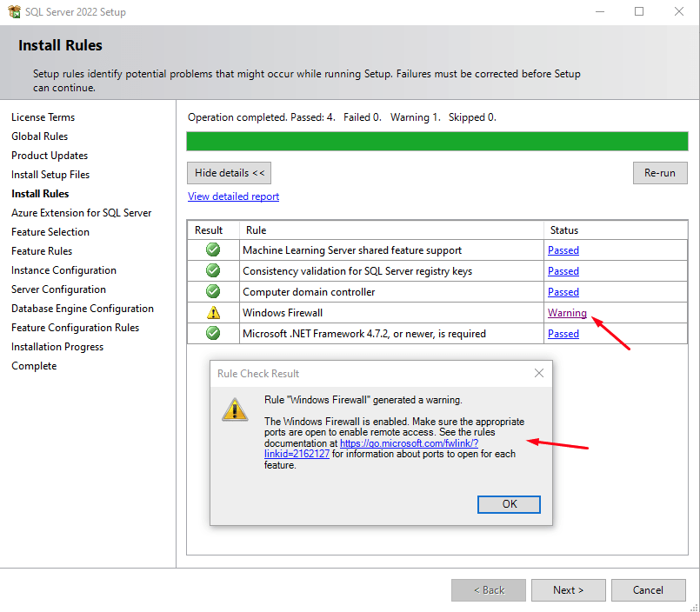This screenshot has width=700, height=612.
Task: Select Database Engine Configuration step
Action: tap(83, 309)
